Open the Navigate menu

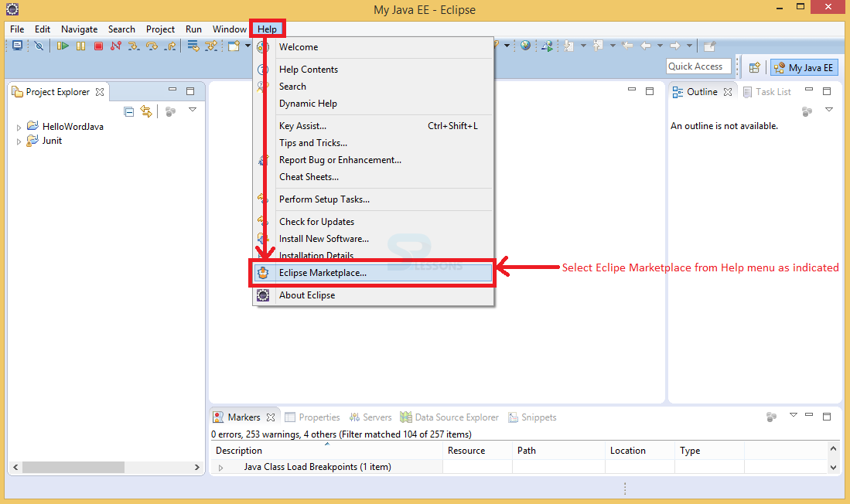coord(79,29)
